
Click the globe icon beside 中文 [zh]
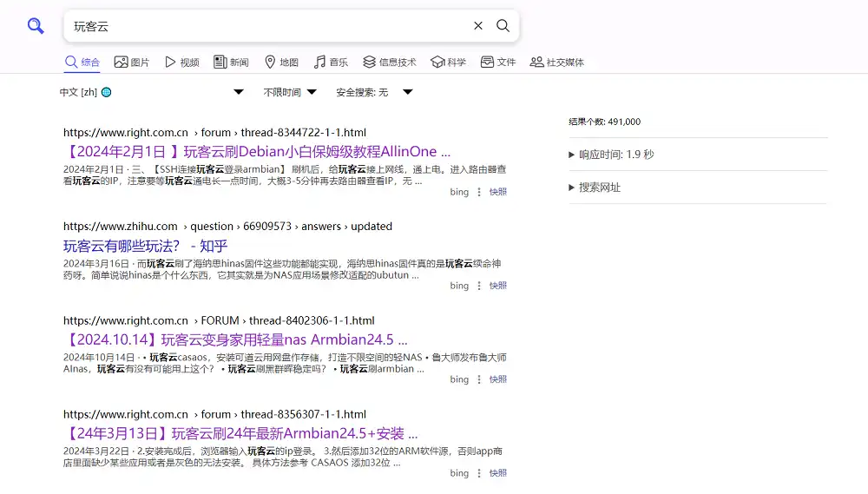click(x=106, y=93)
